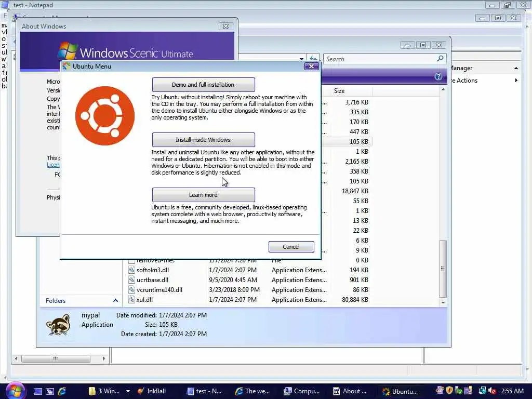532x399 pixels.
Task: Click the Learn more button
Action: coord(203,195)
